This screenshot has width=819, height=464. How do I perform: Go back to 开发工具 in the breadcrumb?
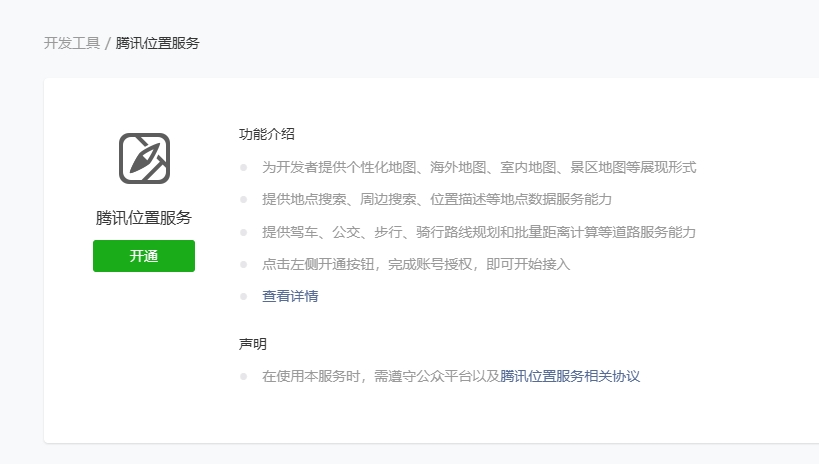[72, 43]
